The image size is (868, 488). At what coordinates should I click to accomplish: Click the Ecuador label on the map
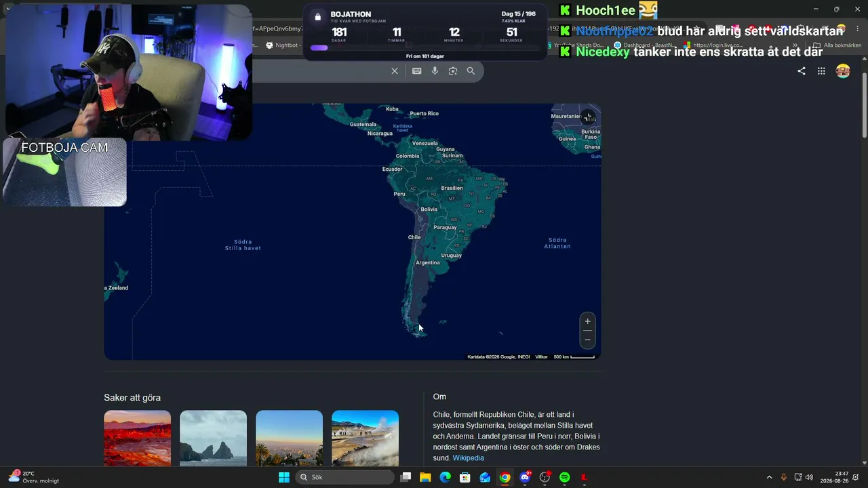(393, 169)
